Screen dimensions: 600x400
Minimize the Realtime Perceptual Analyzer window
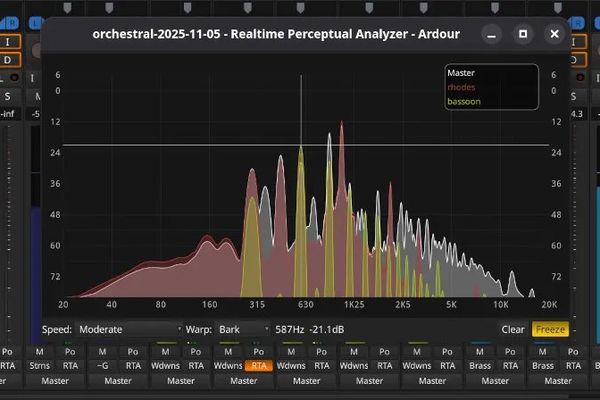pos(491,34)
